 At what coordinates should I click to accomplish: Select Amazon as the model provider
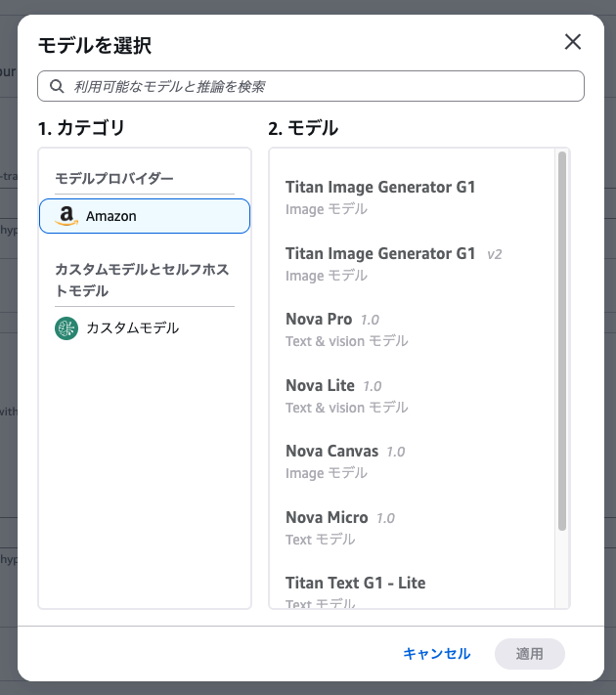[145, 216]
